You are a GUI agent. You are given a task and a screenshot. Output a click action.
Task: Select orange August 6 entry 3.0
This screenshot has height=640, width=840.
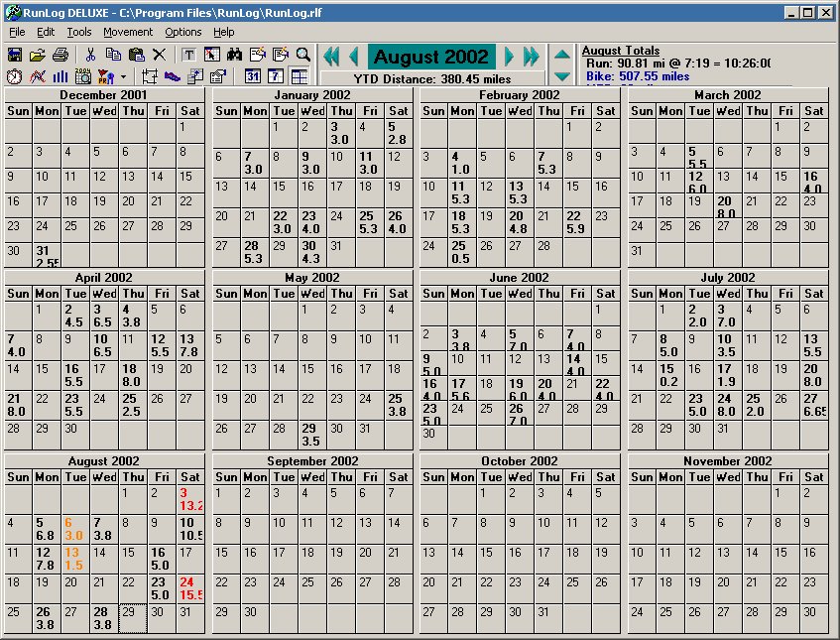click(75, 529)
